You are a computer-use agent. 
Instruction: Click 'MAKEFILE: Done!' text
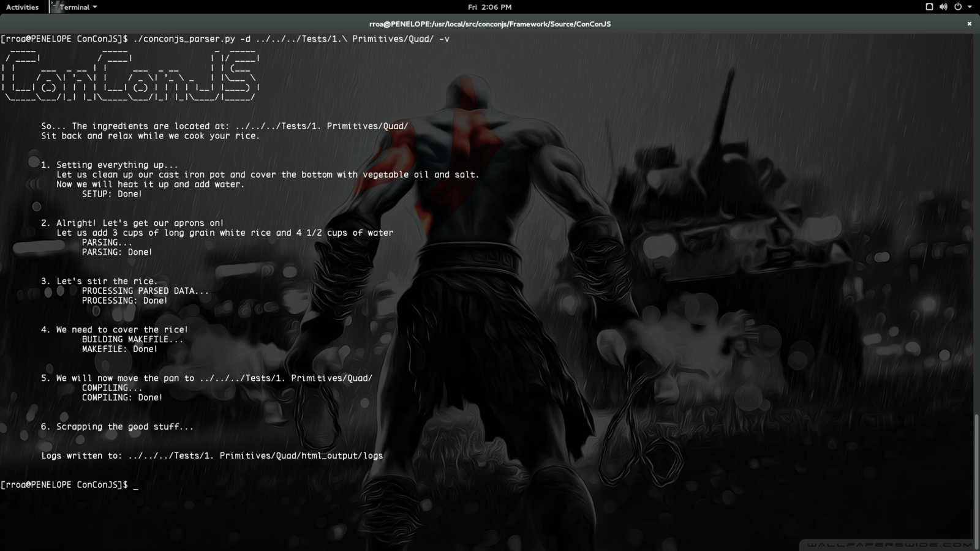tap(119, 349)
